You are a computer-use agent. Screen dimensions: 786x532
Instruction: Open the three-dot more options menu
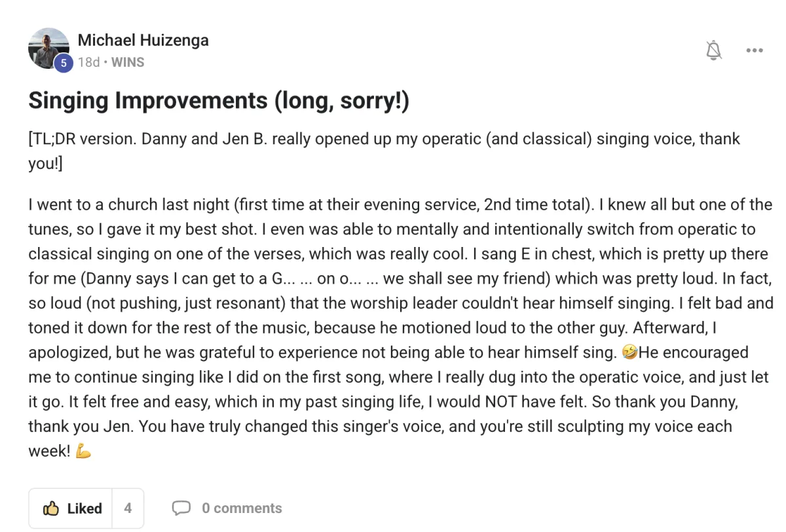pyautogui.click(x=755, y=50)
